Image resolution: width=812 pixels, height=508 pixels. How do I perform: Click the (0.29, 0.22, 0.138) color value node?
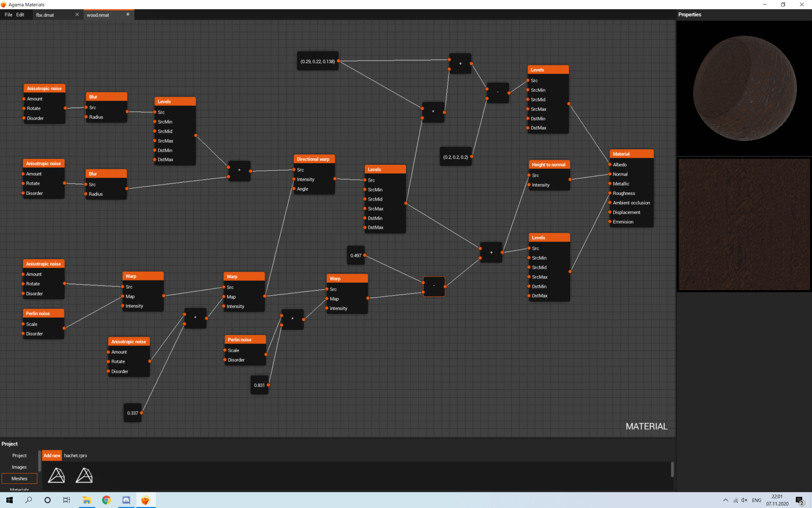pyautogui.click(x=318, y=62)
